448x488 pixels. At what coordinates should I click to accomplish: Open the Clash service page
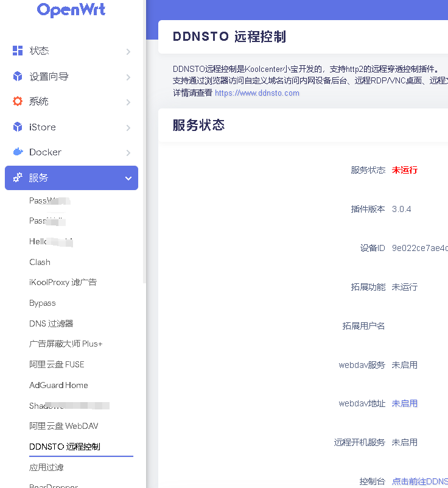[40, 262]
